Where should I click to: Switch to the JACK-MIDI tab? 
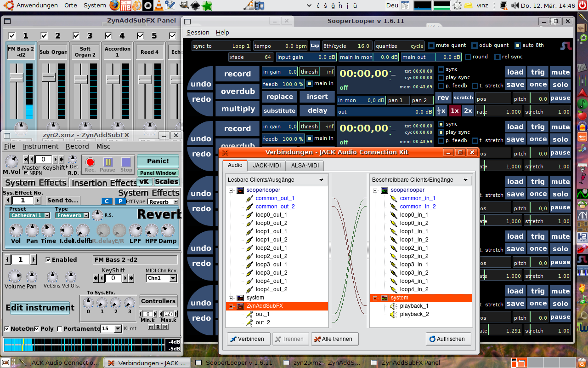(266, 166)
